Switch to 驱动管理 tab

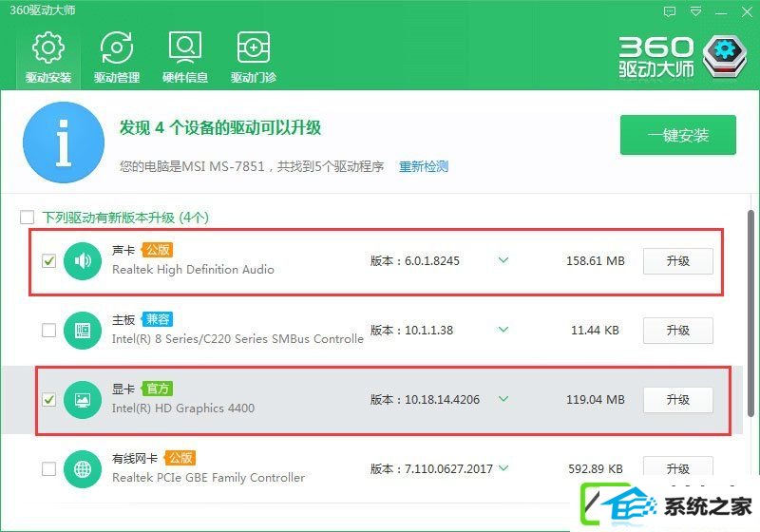(x=117, y=57)
